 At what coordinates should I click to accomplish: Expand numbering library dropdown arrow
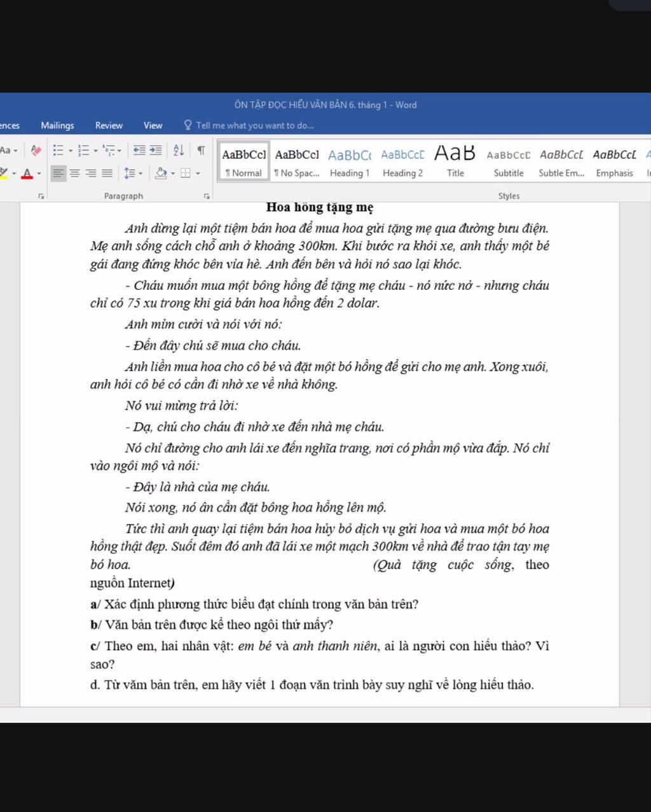coord(95,151)
